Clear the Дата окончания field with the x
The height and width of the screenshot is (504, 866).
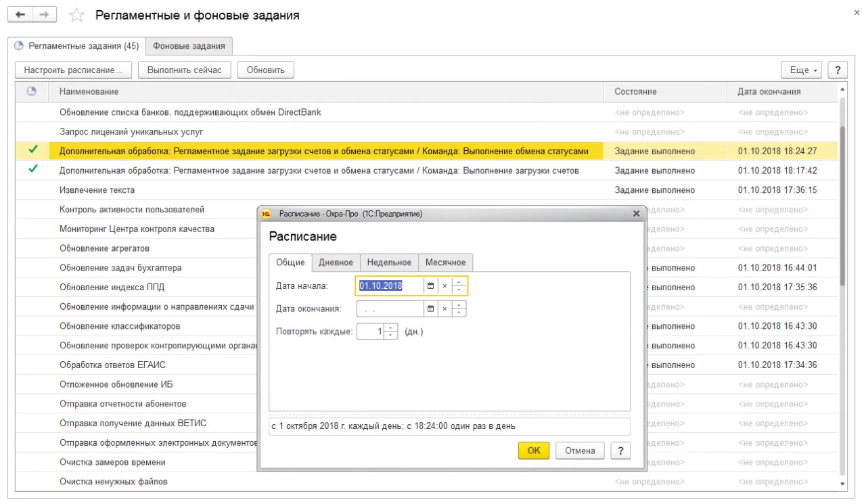[445, 309]
